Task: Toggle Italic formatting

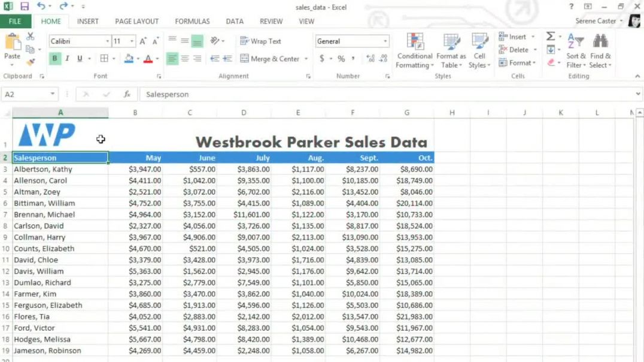Action: click(67, 58)
